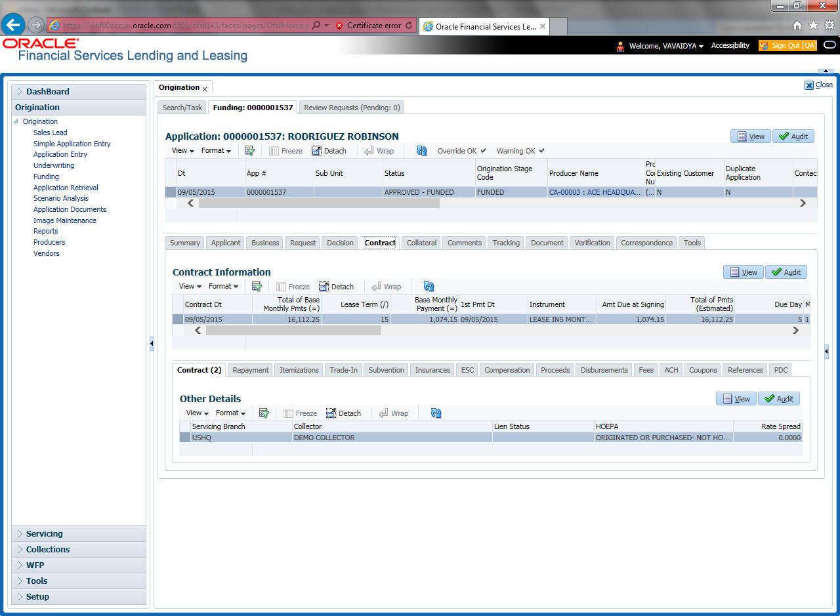Open the Format menu in Other Details toolbar
Viewport: 840px width, 616px height.
pos(230,413)
